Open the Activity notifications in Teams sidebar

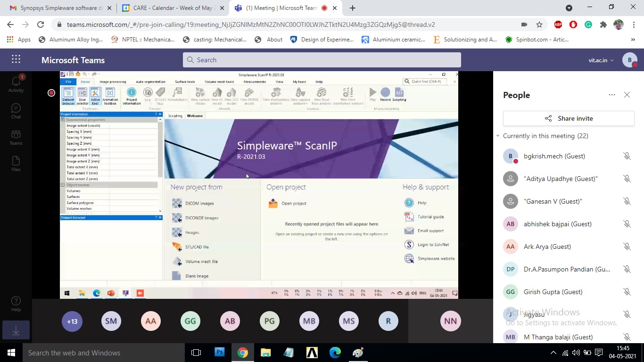coord(16,83)
